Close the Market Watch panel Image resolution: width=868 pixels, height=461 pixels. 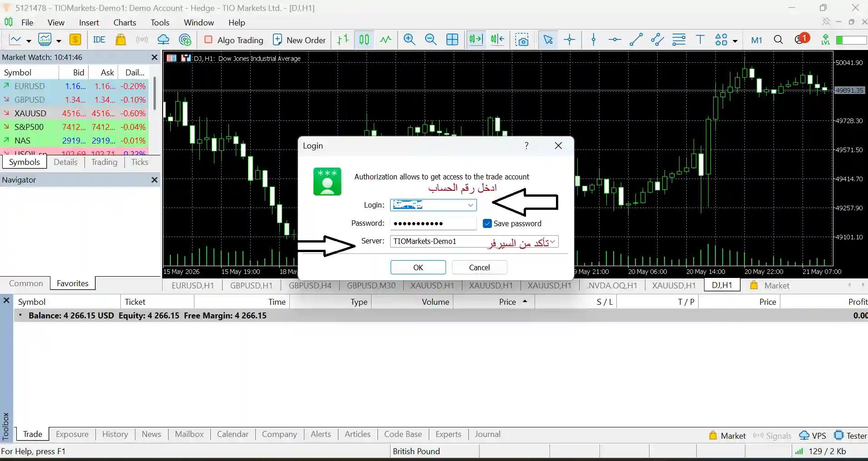pyautogui.click(x=154, y=57)
